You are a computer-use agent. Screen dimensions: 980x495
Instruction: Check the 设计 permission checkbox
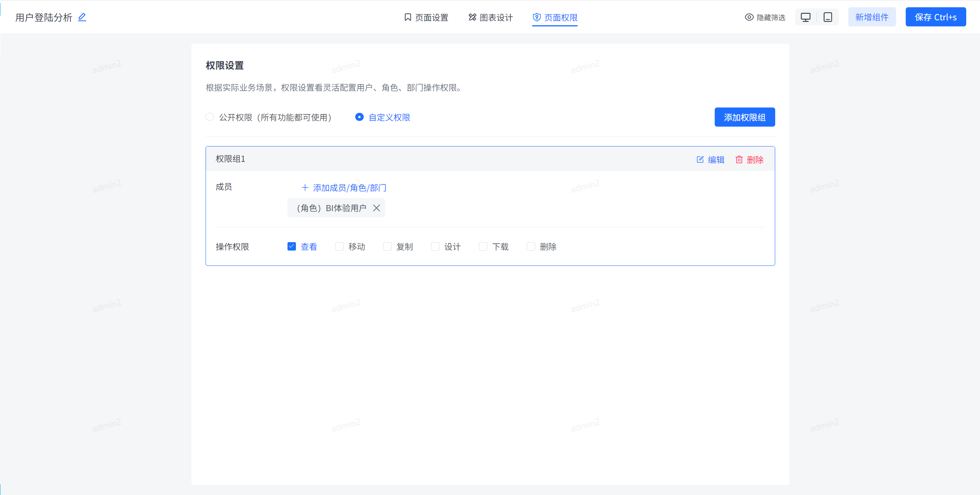435,246
